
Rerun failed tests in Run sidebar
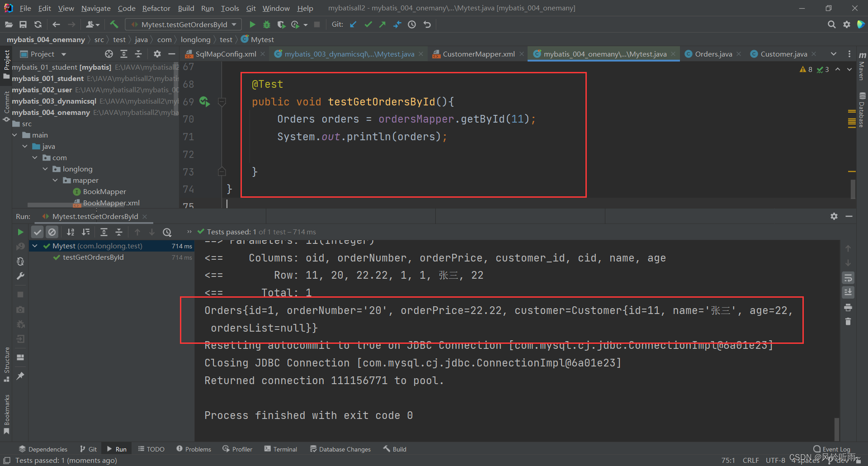(x=20, y=247)
